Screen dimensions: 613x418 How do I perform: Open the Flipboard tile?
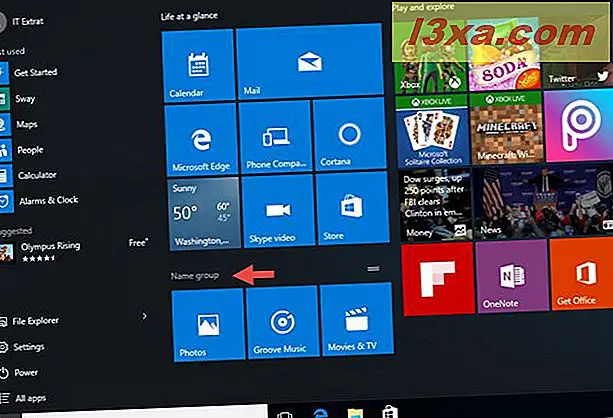[438, 279]
